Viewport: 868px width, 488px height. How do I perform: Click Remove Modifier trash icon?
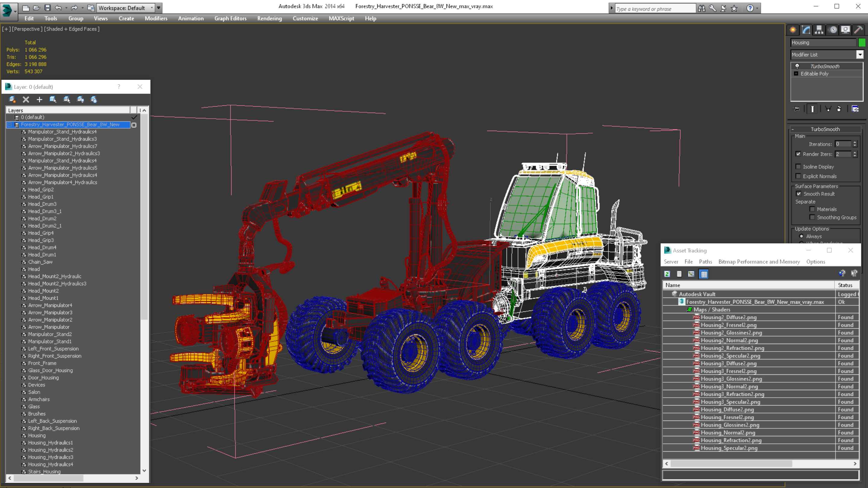click(839, 109)
